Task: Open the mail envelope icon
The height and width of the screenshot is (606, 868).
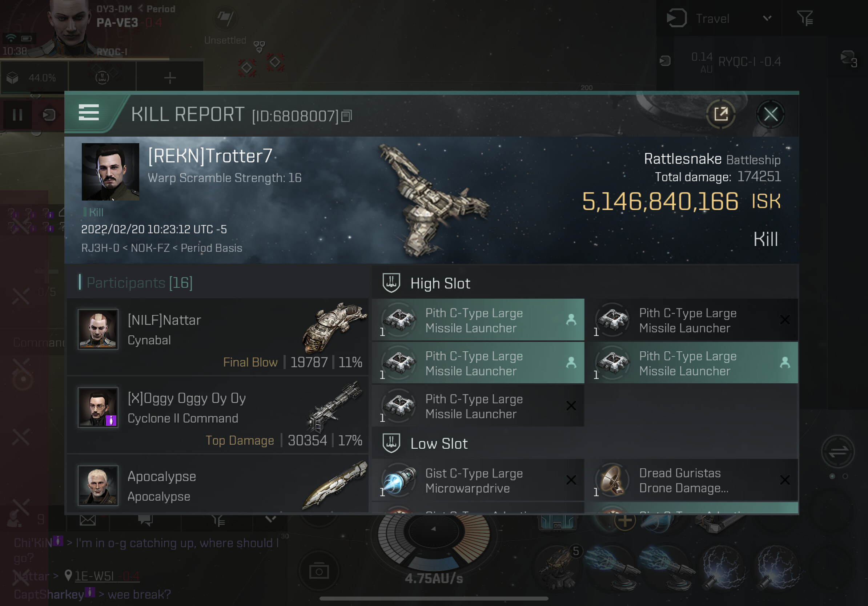Action: tap(87, 520)
